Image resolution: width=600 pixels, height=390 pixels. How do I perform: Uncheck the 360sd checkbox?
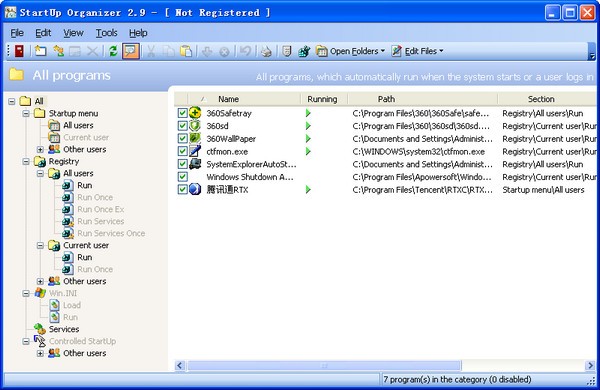click(183, 126)
